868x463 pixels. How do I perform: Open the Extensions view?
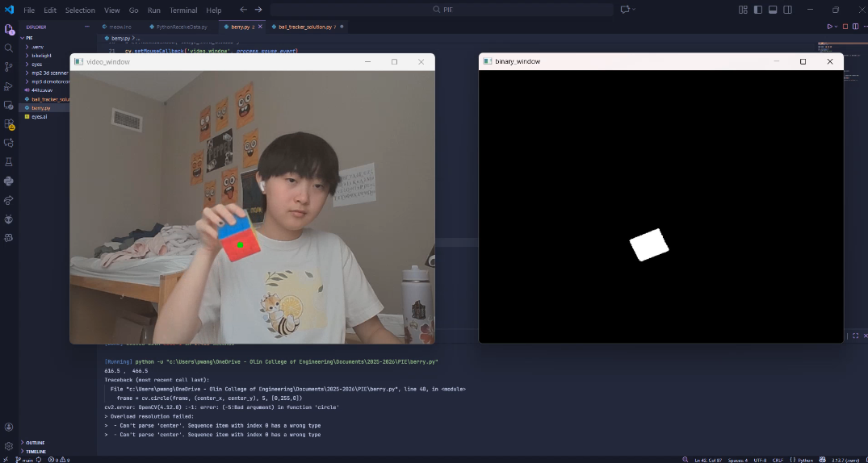click(9, 124)
